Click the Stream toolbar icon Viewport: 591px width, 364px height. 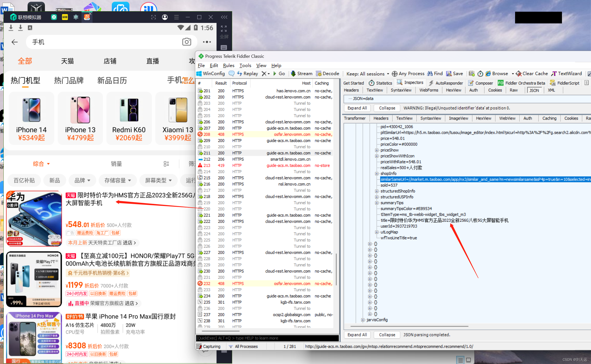(x=293, y=74)
